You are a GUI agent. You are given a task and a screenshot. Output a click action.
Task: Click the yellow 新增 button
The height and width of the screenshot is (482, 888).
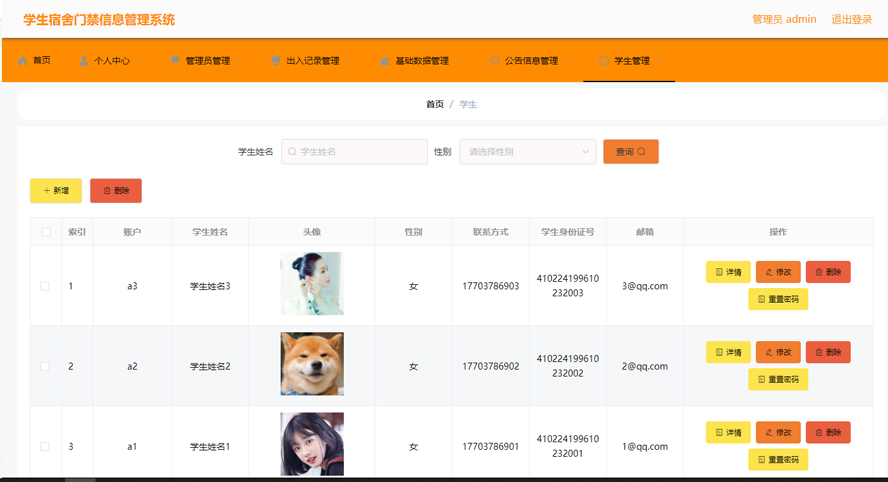56,191
